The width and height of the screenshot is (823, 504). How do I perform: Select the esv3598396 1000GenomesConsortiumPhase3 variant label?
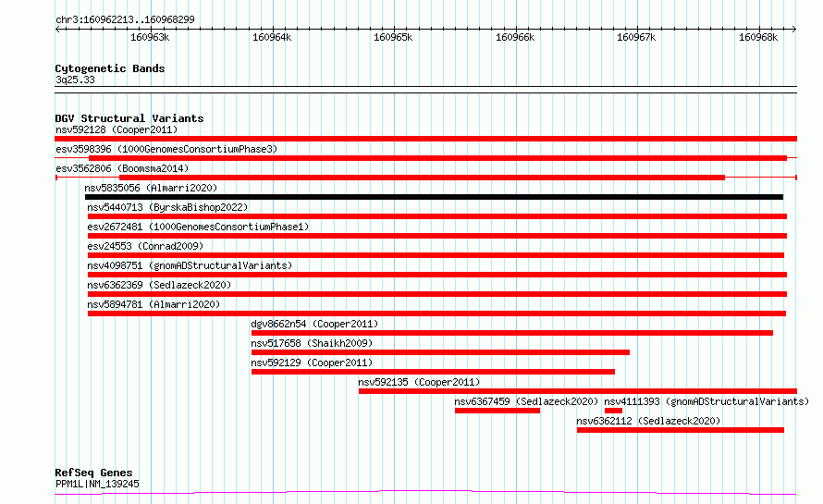tap(166, 149)
